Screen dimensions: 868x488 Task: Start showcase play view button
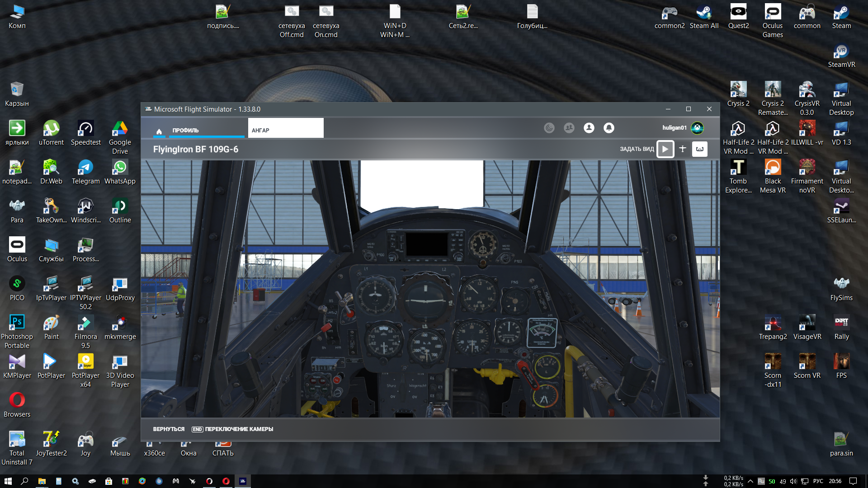click(665, 149)
